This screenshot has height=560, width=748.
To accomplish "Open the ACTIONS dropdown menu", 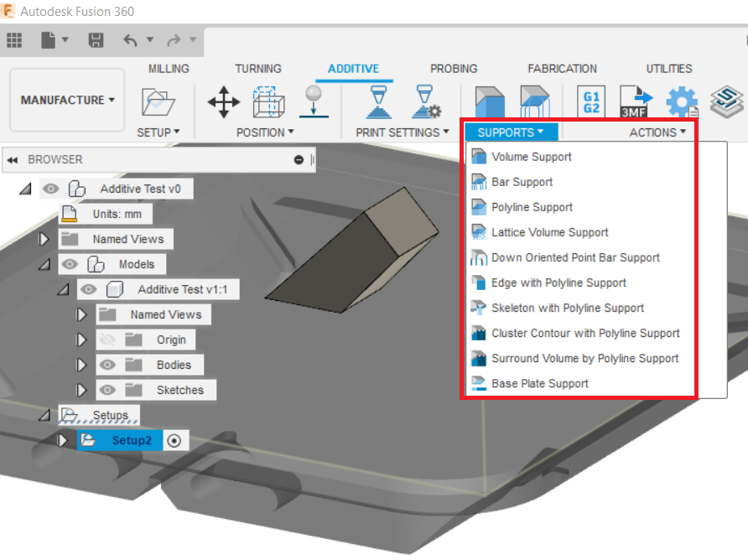I will point(657,132).
